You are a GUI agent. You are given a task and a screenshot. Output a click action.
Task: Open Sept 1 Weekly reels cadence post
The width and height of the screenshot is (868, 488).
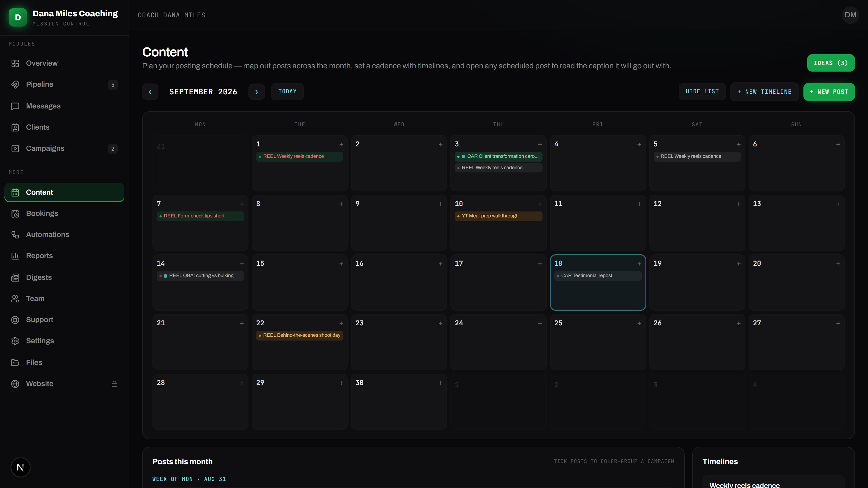point(299,156)
